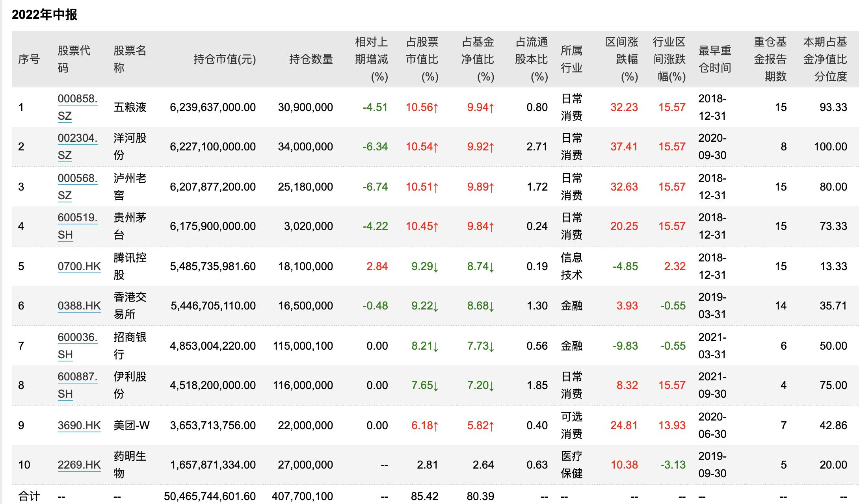Screen dimensions: 859x504
Task: Click the 占流通股本比(%) column header
Action: [x=532, y=59]
